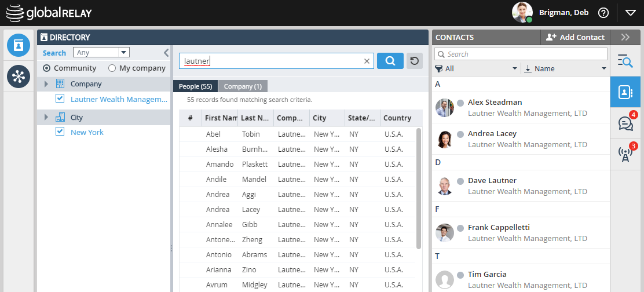Select the Community radio button
Screen dimensions: 644x292
(x=47, y=68)
